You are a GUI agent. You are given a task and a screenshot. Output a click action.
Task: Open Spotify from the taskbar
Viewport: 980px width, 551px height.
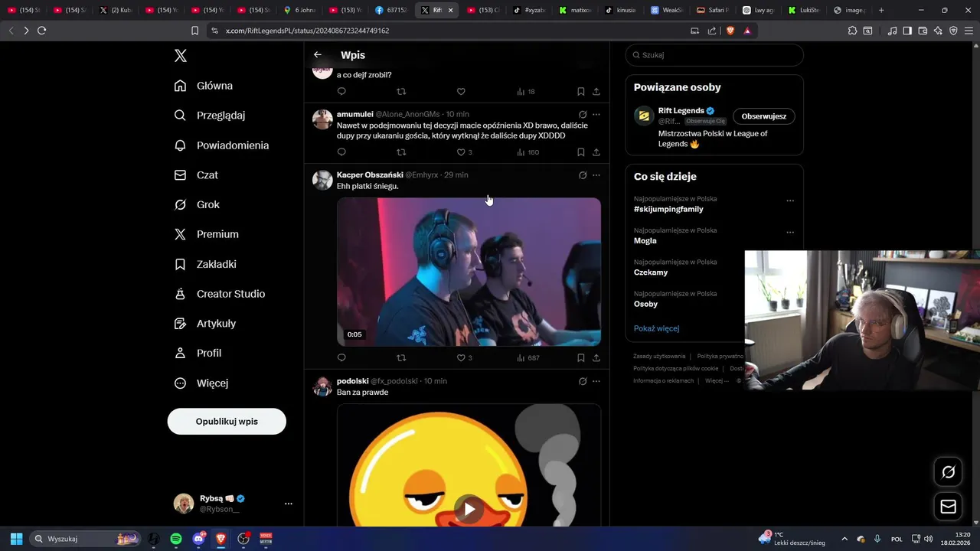[x=176, y=539]
